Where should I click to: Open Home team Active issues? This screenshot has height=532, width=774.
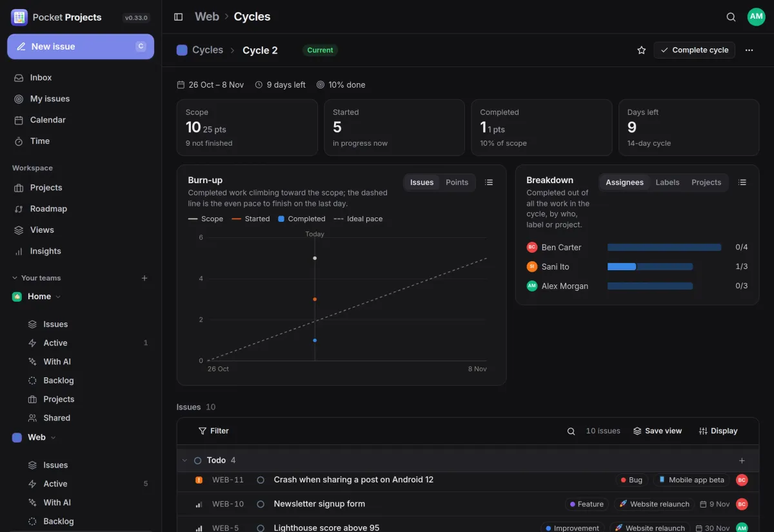click(87, 343)
